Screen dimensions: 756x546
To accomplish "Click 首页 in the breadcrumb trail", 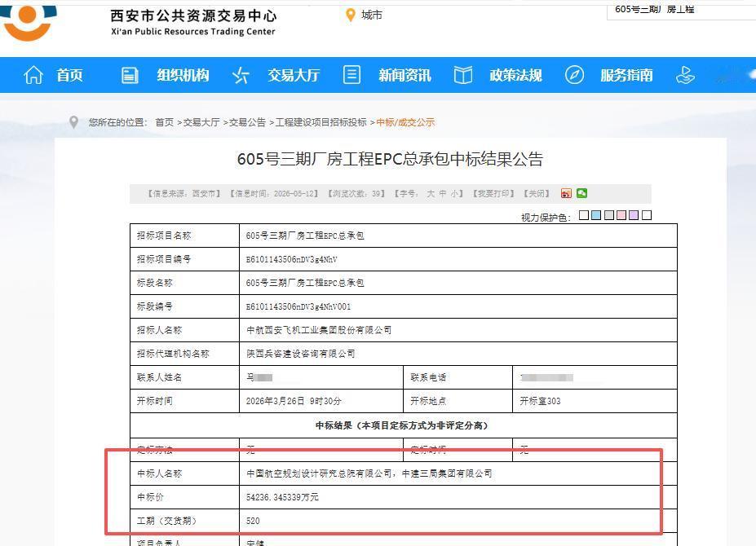I will pyautogui.click(x=164, y=122).
